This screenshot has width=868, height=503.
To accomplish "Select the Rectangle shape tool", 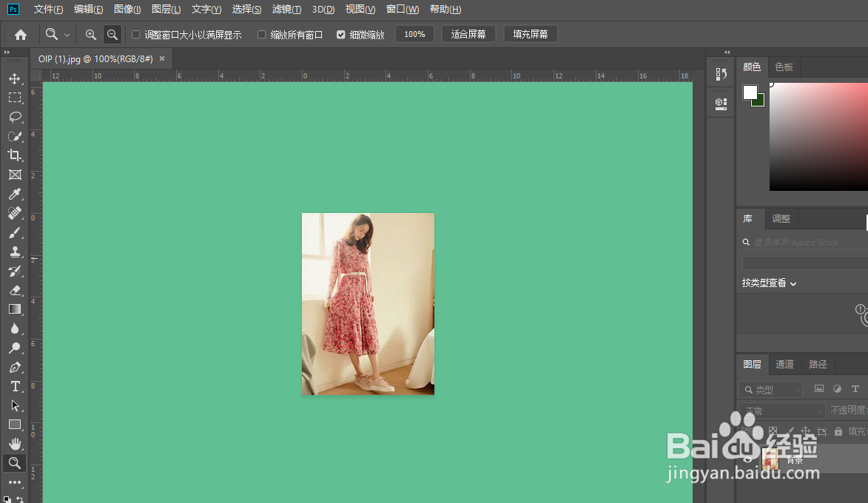I will pos(15,425).
